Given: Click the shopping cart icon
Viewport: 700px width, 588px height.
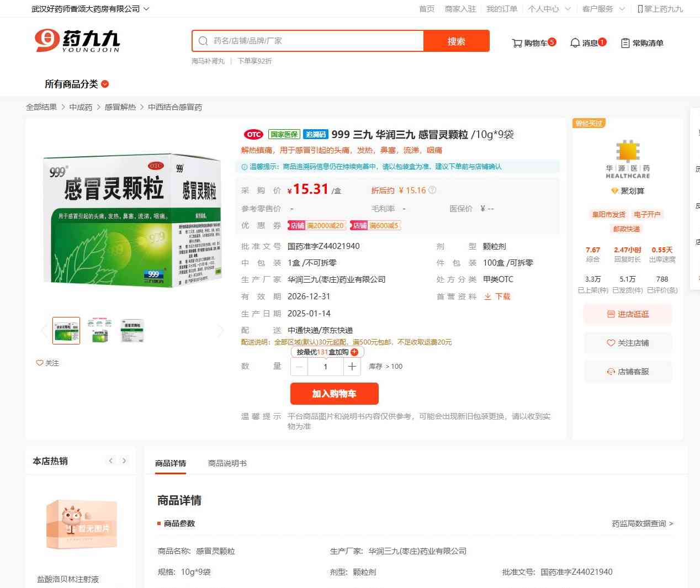Looking at the screenshot, I should pyautogui.click(x=517, y=43).
